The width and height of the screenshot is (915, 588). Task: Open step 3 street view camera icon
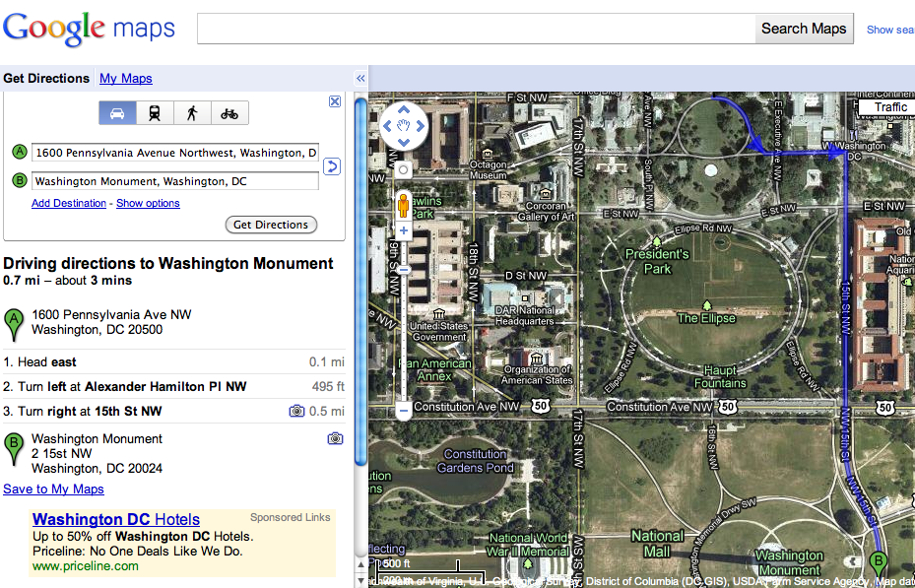297,412
